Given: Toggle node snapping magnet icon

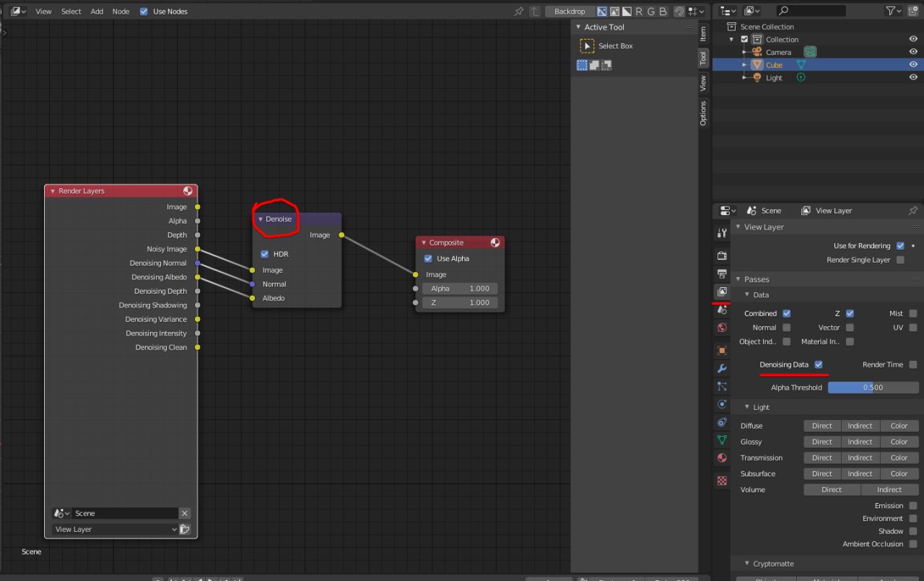Looking at the screenshot, I should (x=679, y=12).
